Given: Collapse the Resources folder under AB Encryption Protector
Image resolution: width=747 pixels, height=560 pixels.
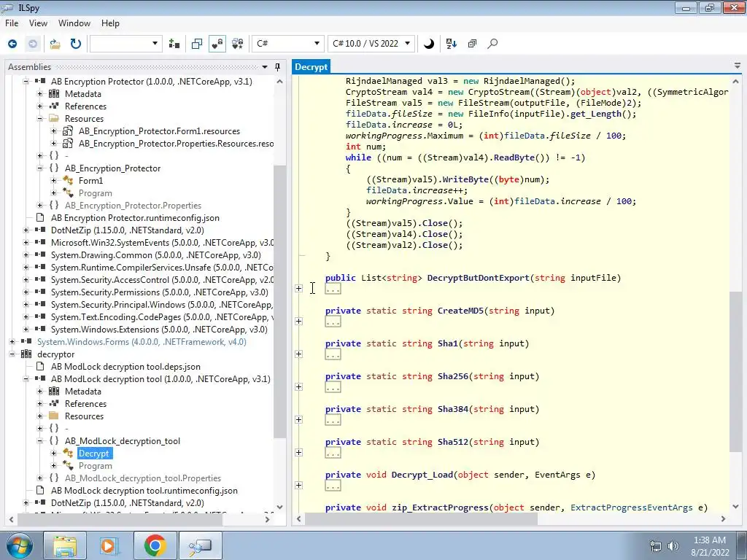Looking at the screenshot, I should (x=40, y=119).
